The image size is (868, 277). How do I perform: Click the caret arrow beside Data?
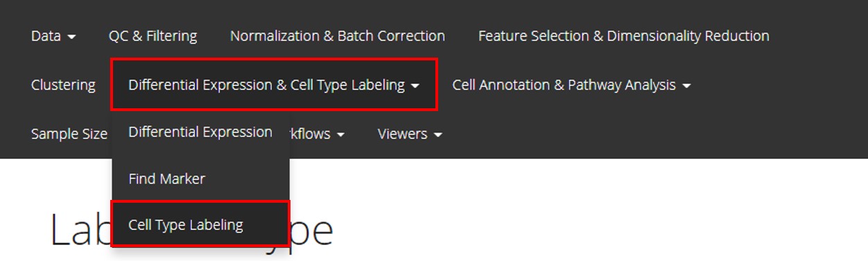tap(71, 37)
